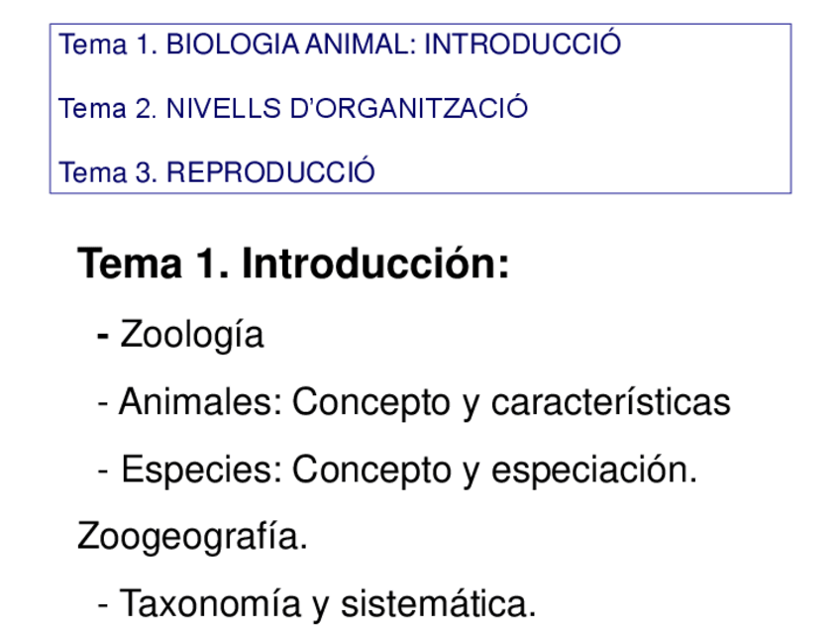The width and height of the screenshot is (840, 630).
Task: Click the word 'características'
Action: pos(610,402)
